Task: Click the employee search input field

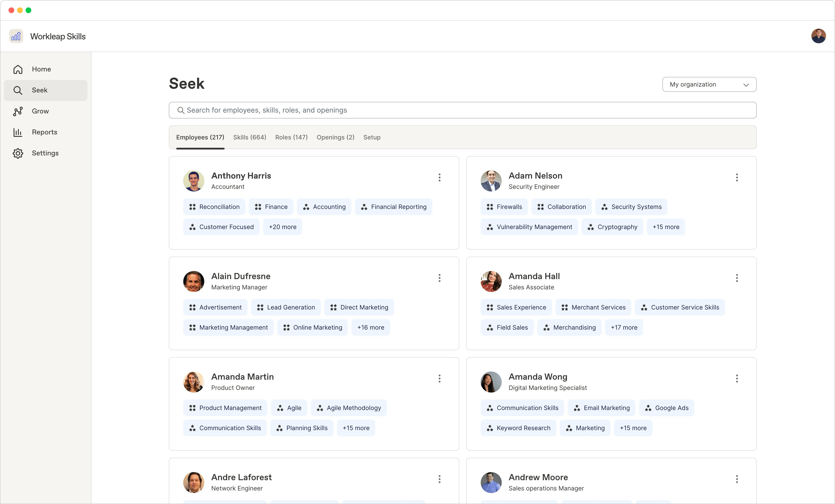Action: (x=462, y=110)
